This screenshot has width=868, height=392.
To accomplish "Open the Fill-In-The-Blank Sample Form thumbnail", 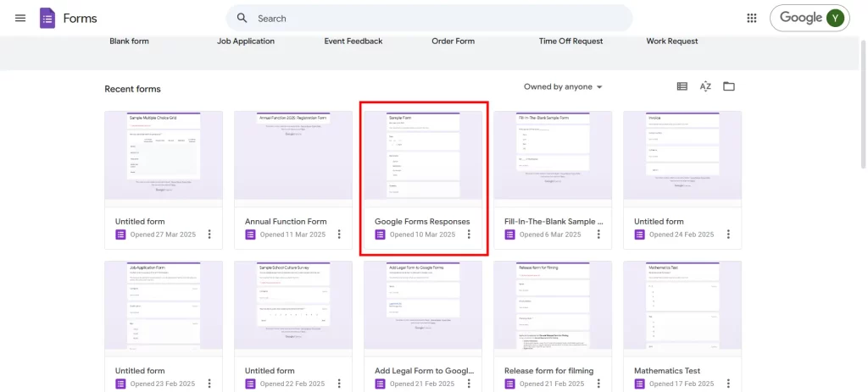I will coord(553,156).
